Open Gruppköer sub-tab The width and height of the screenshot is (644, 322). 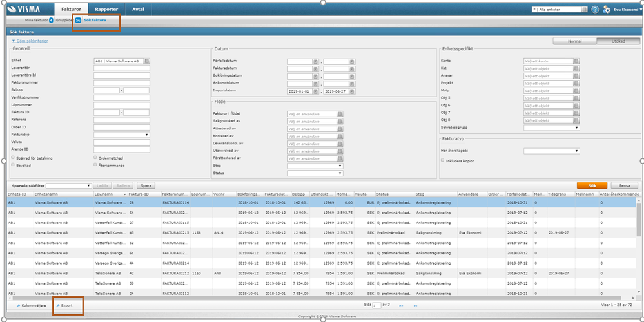coord(64,20)
